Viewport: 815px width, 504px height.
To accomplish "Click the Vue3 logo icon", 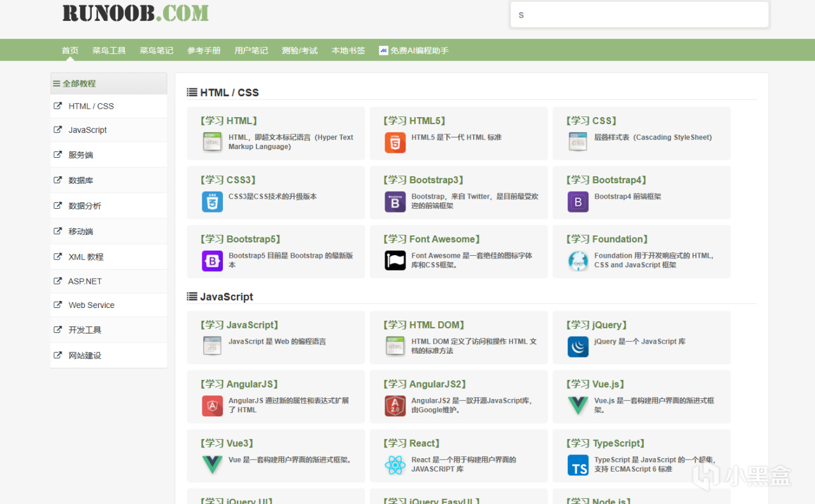I will [212, 465].
